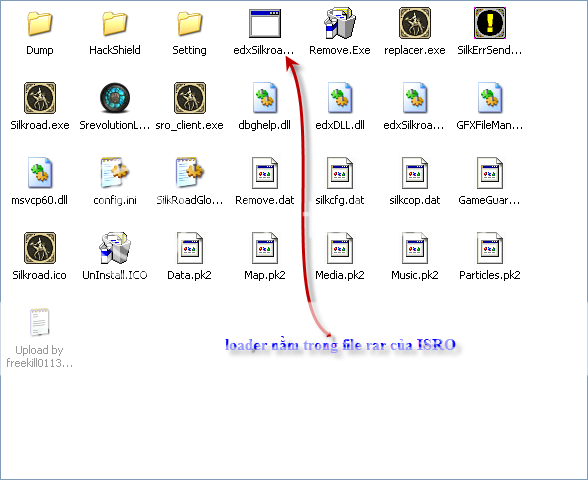Select the dbghelp.dll file
588x480 pixels.
coord(265,98)
